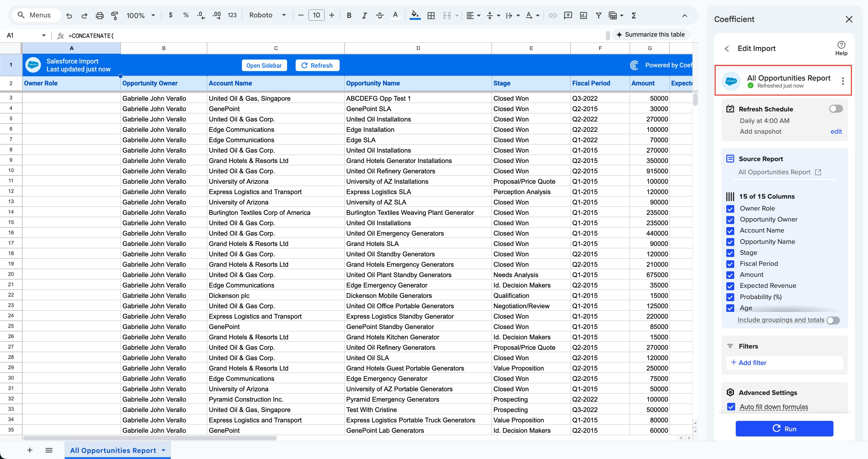Open the borders tool
868x459 pixels.
click(x=431, y=15)
